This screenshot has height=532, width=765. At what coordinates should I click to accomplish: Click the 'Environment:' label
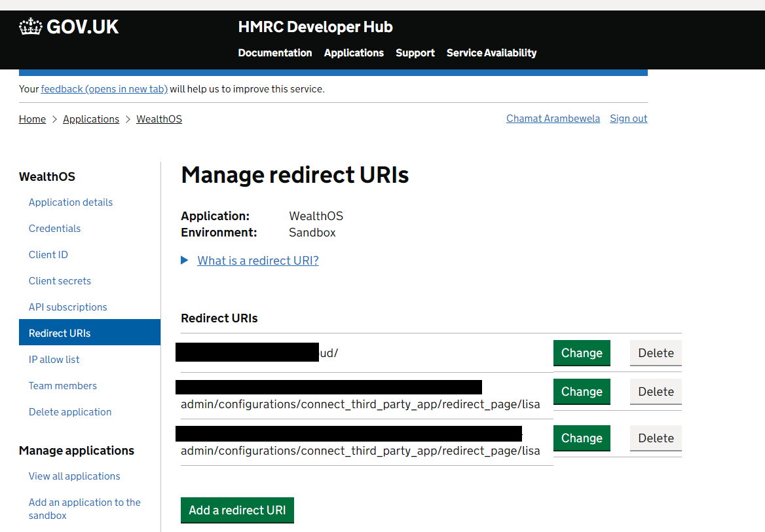(x=219, y=233)
